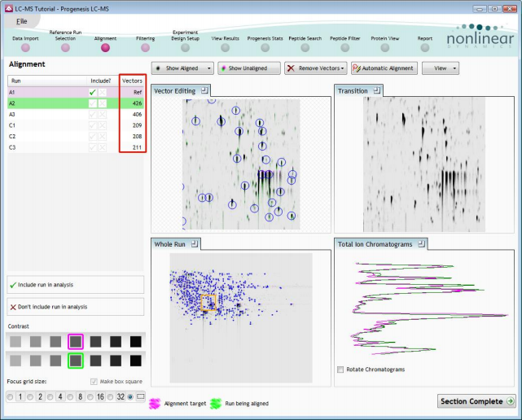Click Don't include run in analysis

pos(76,307)
